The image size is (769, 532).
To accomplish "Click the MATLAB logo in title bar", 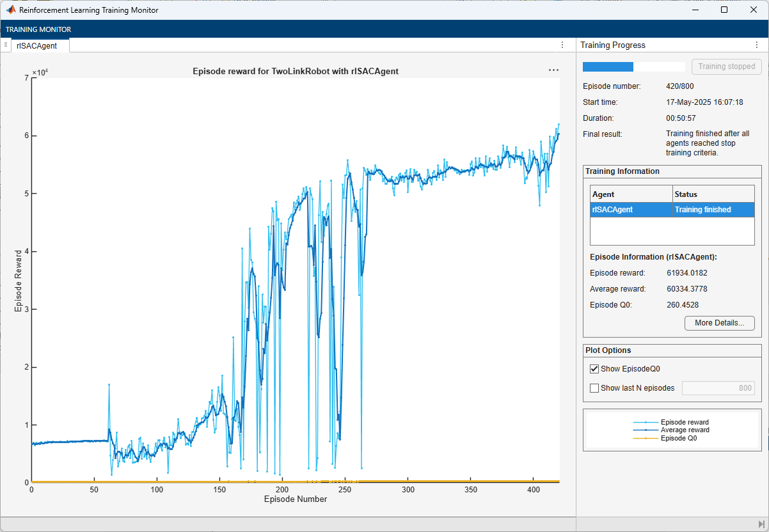I will click(x=11, y=10).
